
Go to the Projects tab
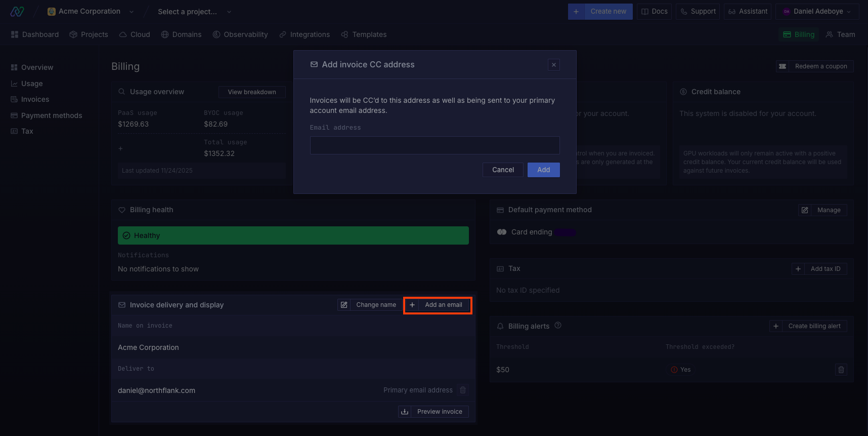click(x=89, y=34)
